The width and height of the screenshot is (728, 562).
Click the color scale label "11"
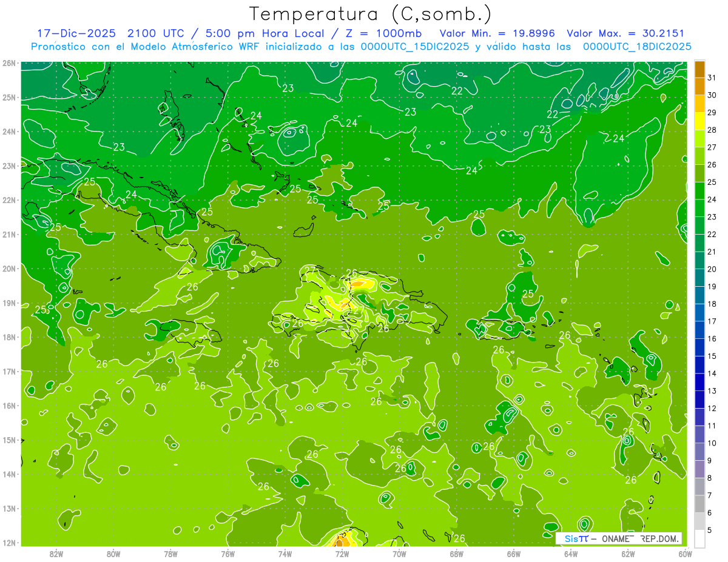[712, 426]
